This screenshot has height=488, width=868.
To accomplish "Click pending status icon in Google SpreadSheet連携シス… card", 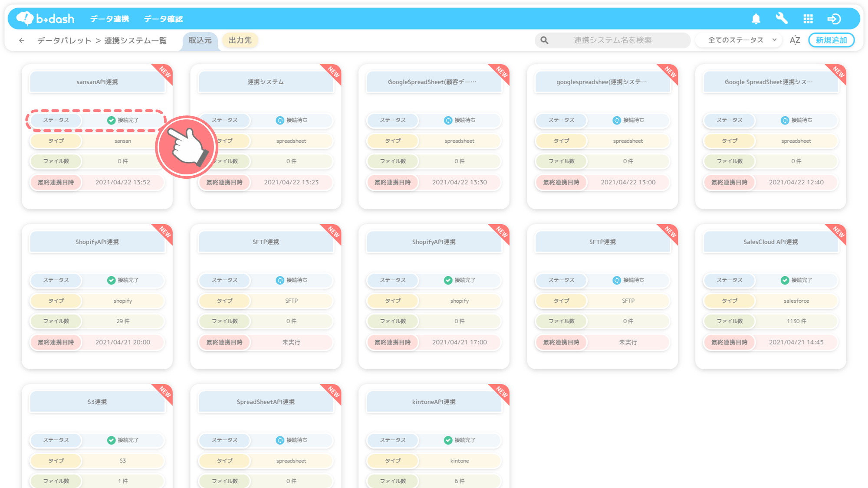I will pyautogui.click(x=785, y=120).
